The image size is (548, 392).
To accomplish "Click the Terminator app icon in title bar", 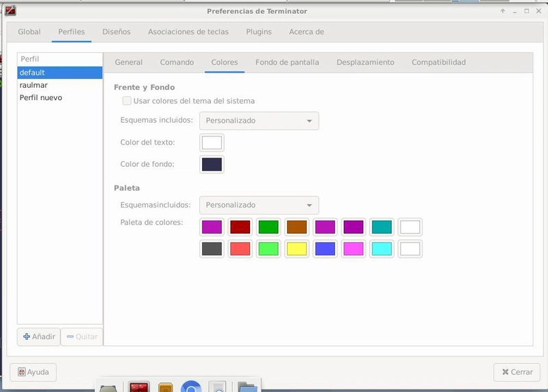I will coord(10,11).
